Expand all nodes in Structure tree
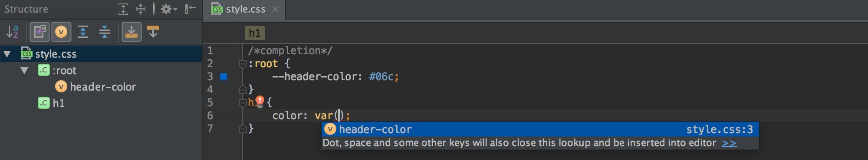Image resolution: width=868 pixels, height=160 pixels. 83,32
